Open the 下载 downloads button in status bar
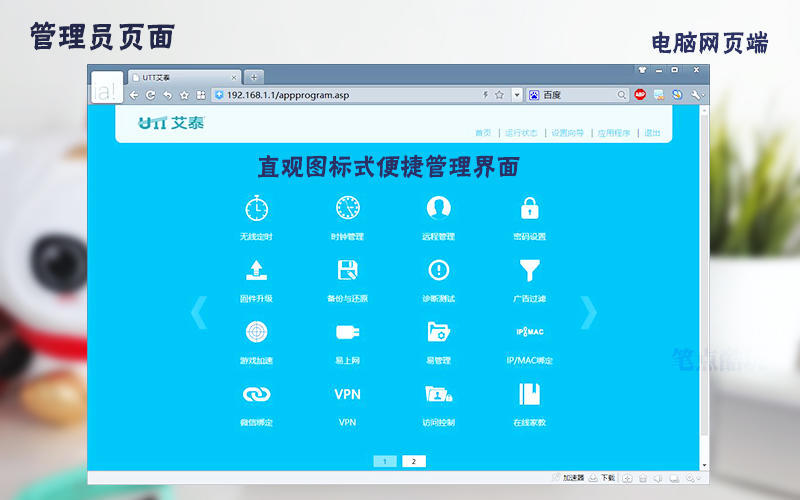Screen dimensions: 800x500 [x=602, y=478]
